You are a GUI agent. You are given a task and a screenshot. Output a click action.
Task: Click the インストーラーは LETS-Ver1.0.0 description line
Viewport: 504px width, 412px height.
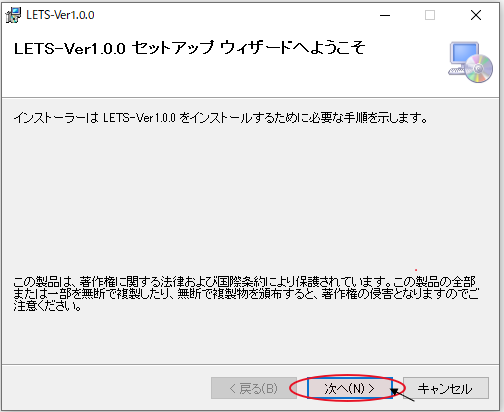(220, 118)
